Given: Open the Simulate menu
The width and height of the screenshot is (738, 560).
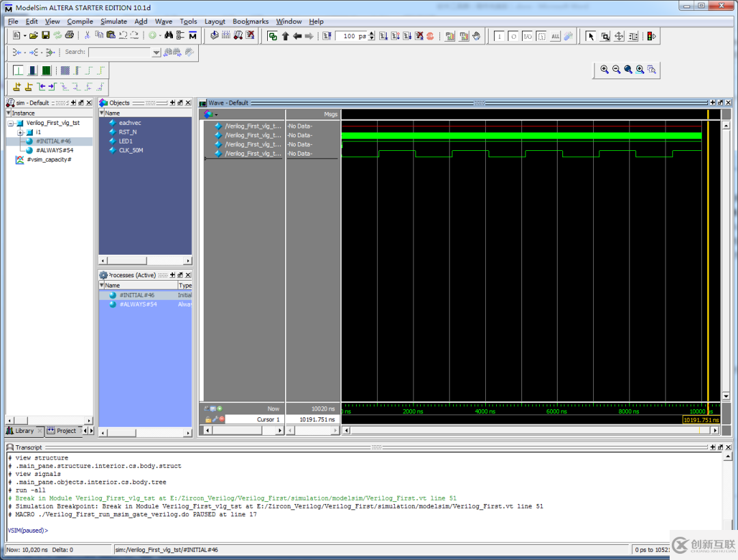Looking at the screenshot, I should 113,21.
